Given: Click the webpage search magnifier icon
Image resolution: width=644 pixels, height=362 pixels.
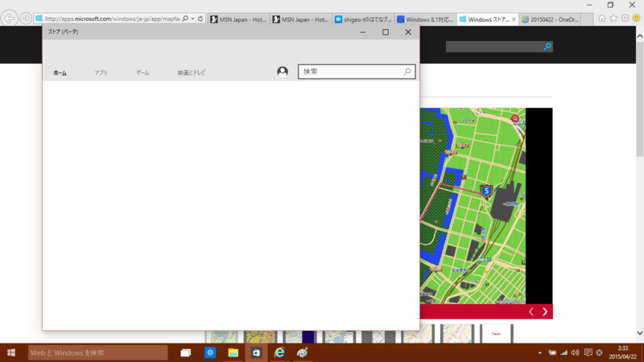Looking at the screenshot, I should click(547, 47).
